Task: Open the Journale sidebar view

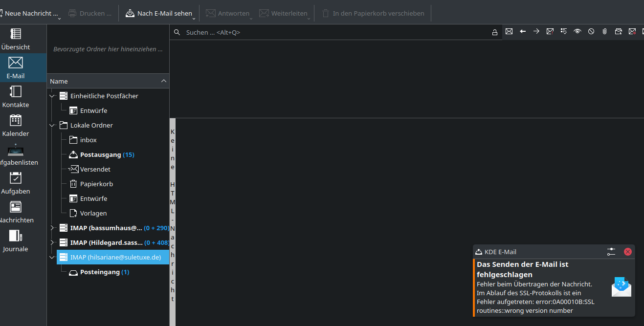Action: click(16, 241)
